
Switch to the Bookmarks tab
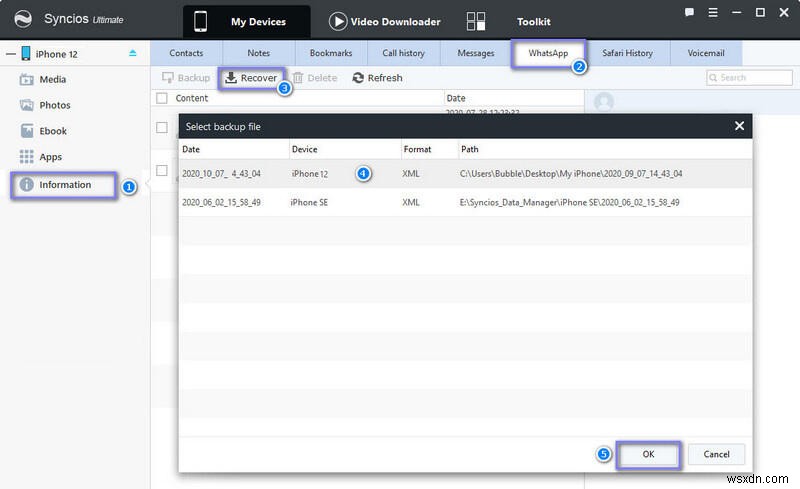[x=331, y=53]
